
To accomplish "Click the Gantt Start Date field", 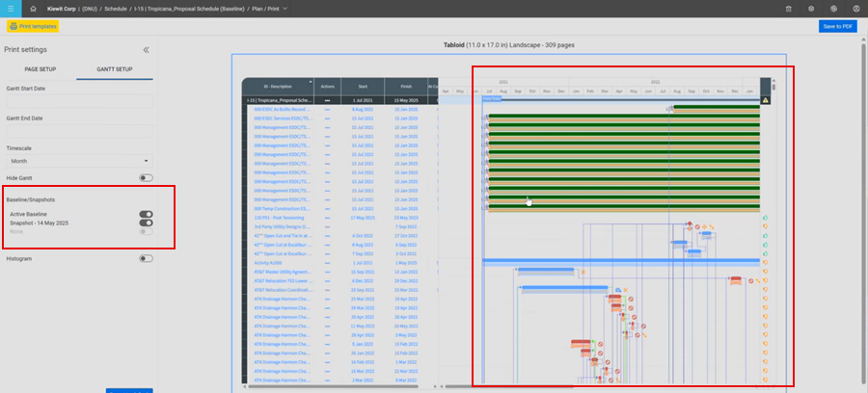I will (x=80, y=101).
